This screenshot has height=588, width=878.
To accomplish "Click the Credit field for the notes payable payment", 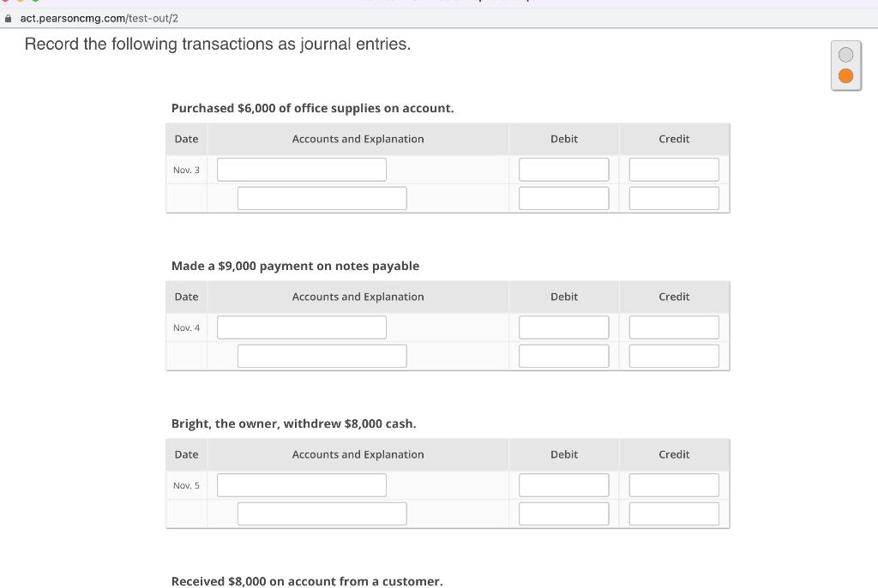I will [x=674, y=327].
